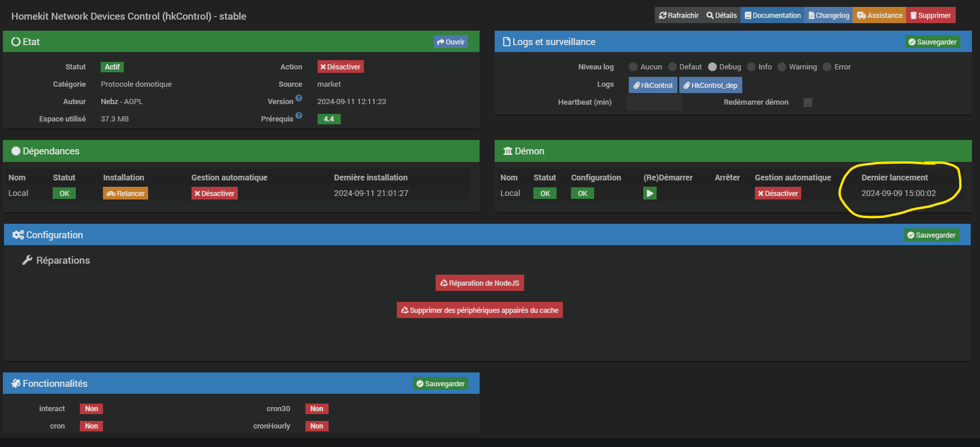The width and height of the screenshot is (980, 447).
Task: Start the daemon with the green play button
Action: [650, 193]
